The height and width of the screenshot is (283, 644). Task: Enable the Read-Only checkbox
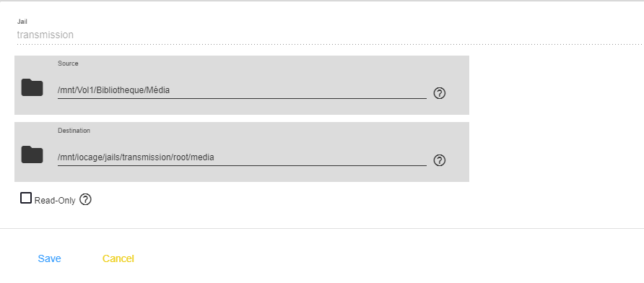(x=26, y=198)
